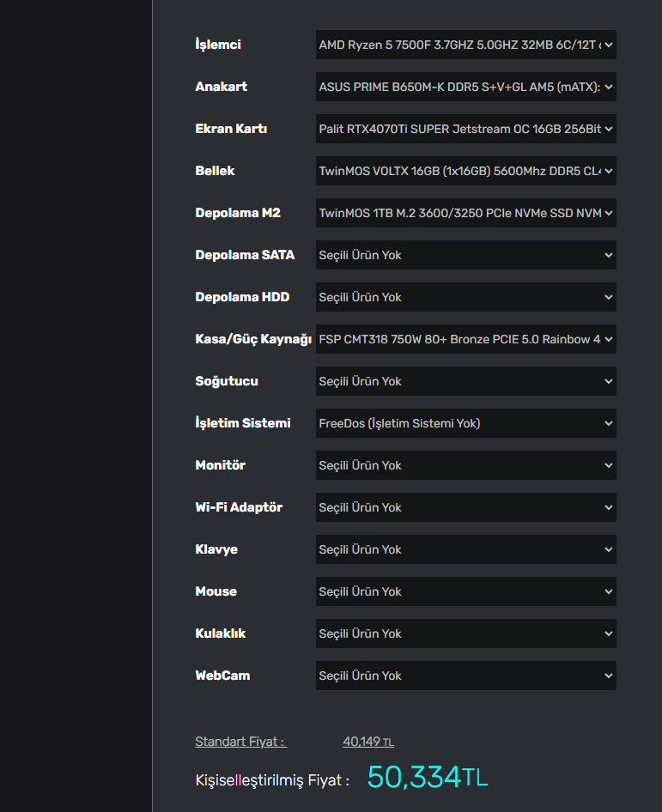
Task: Click the Standart Fiyat label link
Action: pyautogui.click(x=240, y=742)
